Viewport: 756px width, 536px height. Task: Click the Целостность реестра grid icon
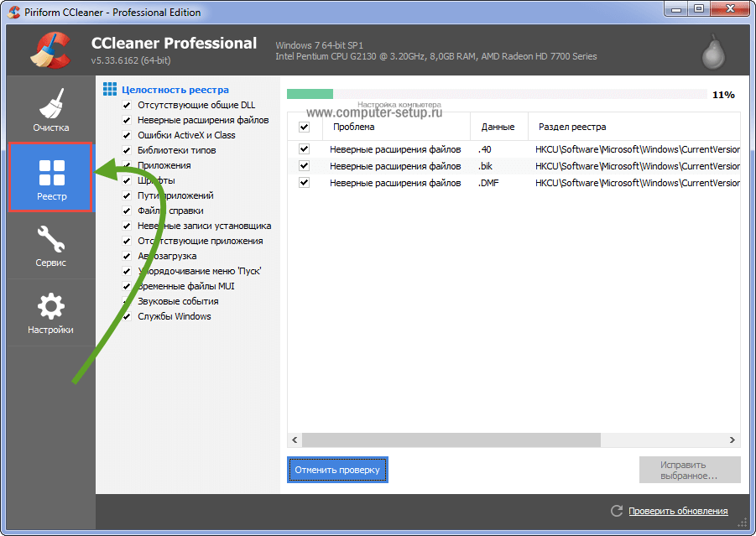coord(109,89)
